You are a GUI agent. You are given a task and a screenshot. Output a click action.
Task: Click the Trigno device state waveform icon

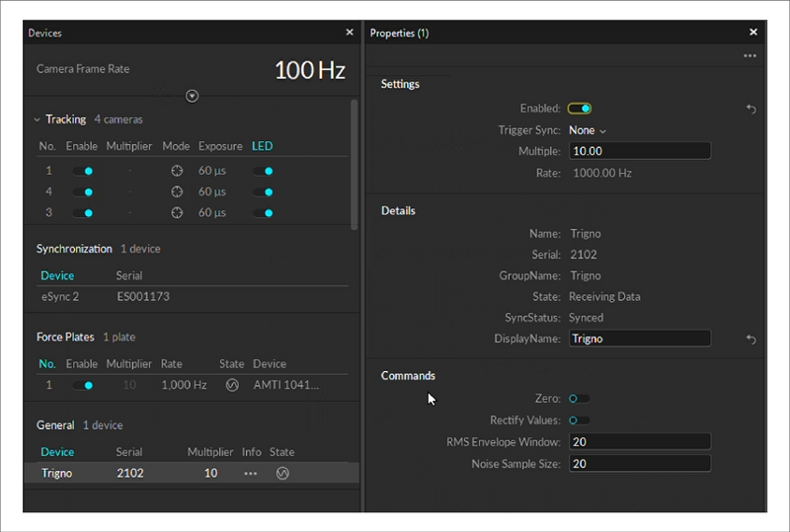[x=282, y=473]
